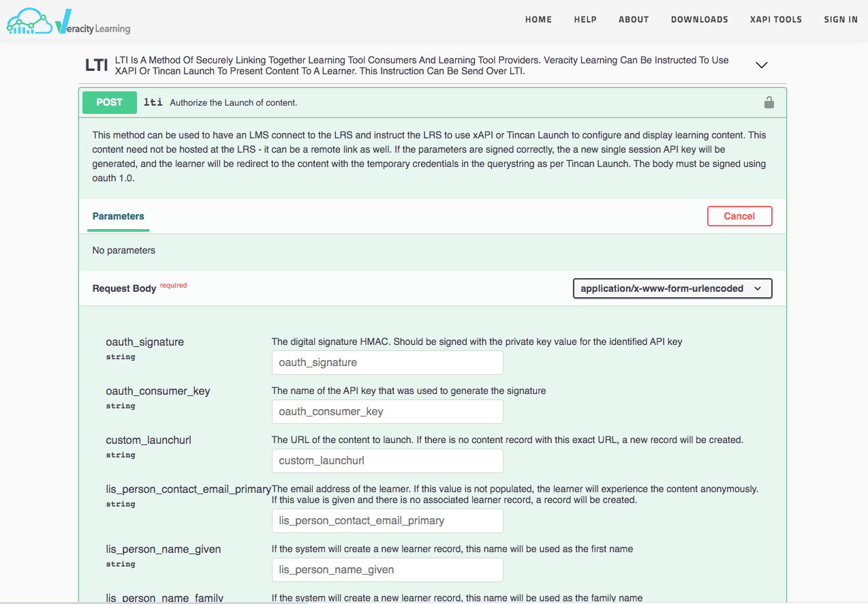Click the Sign In link

tap(841, 20)
